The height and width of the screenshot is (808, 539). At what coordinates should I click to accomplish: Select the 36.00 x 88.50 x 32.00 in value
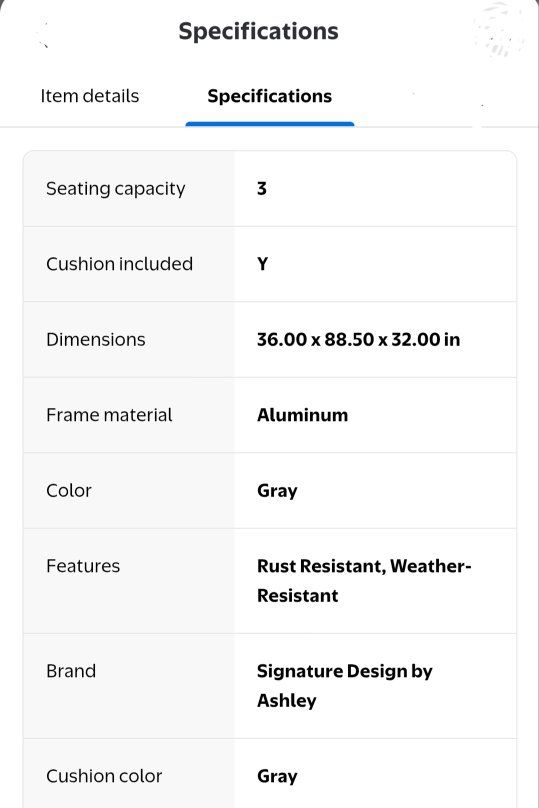click(x=359, y=340)
